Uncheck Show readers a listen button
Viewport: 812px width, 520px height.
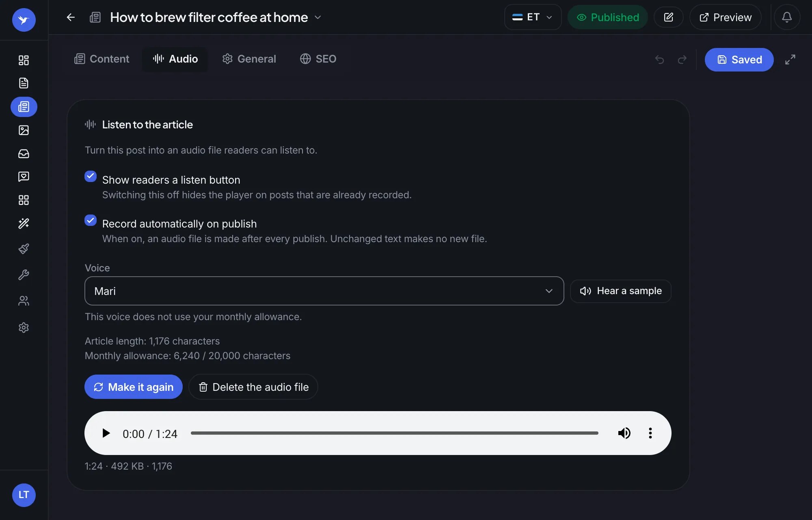tap(91, 176)
